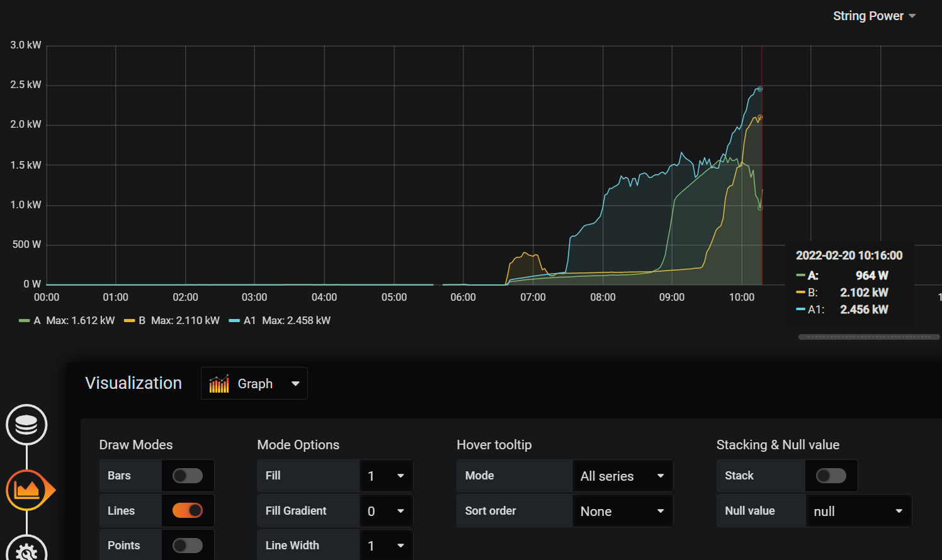The width and height of the screenshot is (942, 560).
Task: Click the Stacking & Null value heading
Action: 778,445
